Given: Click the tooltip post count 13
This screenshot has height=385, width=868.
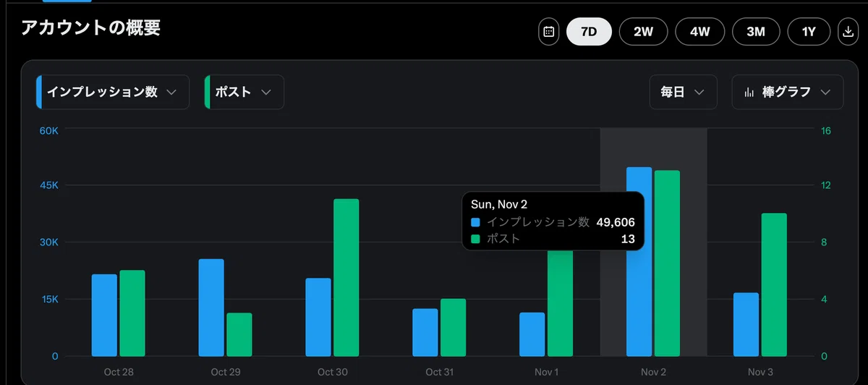Looking at the screenshot, I should (628, 239).
